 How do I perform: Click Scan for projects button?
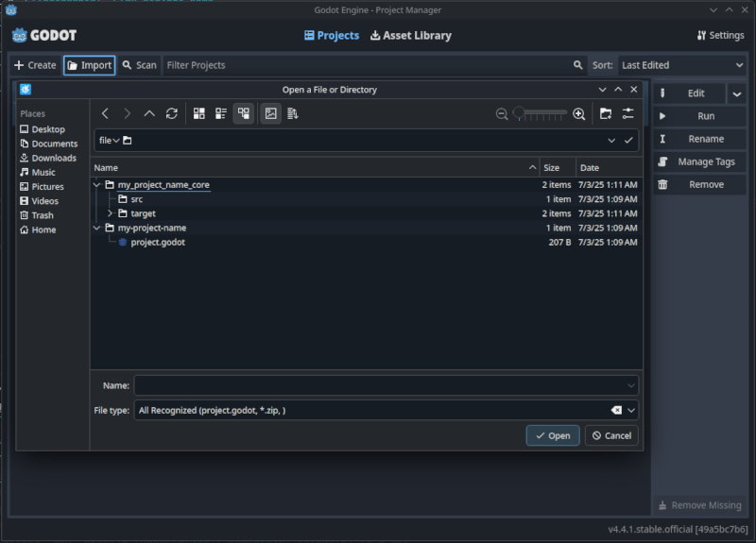pyautogui.click(x=139, y=65)
